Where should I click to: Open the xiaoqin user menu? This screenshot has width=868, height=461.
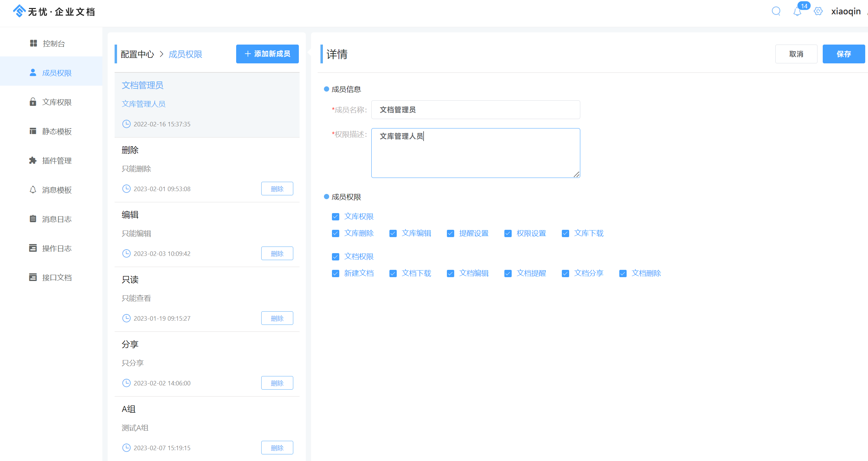[x=846, y=11]
